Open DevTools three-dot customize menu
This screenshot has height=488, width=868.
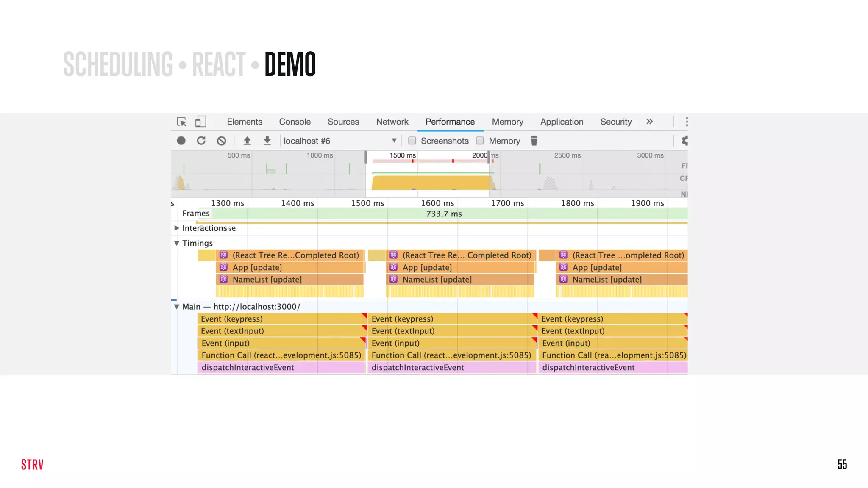(686, 122)
